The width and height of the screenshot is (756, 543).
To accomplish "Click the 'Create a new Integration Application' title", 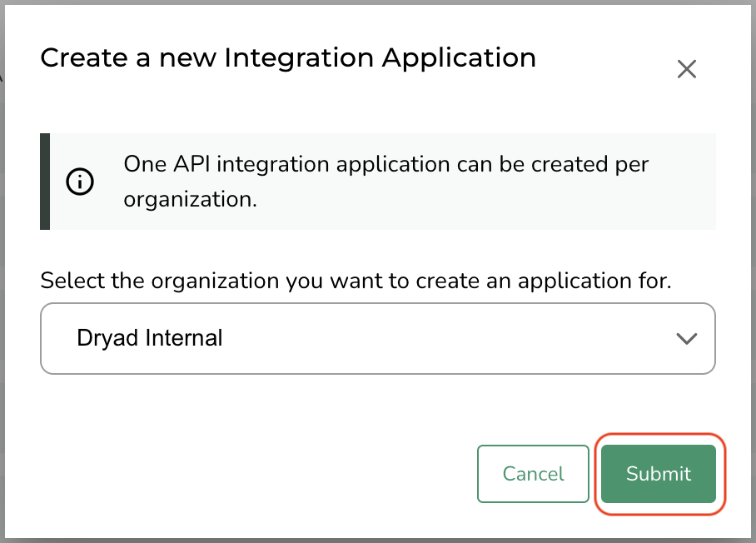I will tap(288, 58).
